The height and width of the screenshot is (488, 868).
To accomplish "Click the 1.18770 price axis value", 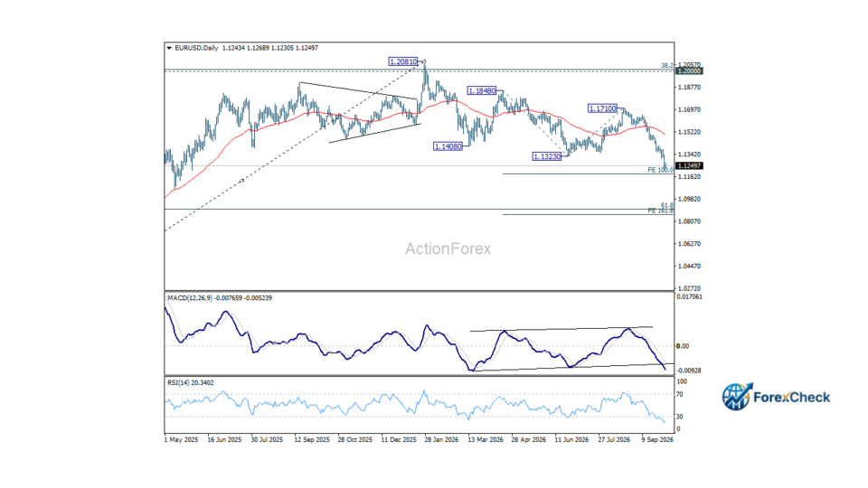I will pos(689,88).
